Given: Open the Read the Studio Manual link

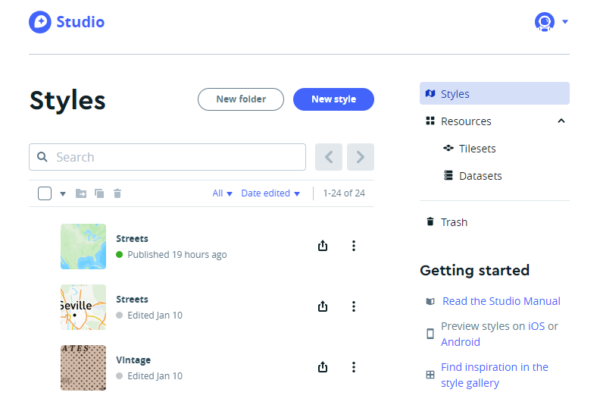Looking at the screenshot, I should click(501, 301).
